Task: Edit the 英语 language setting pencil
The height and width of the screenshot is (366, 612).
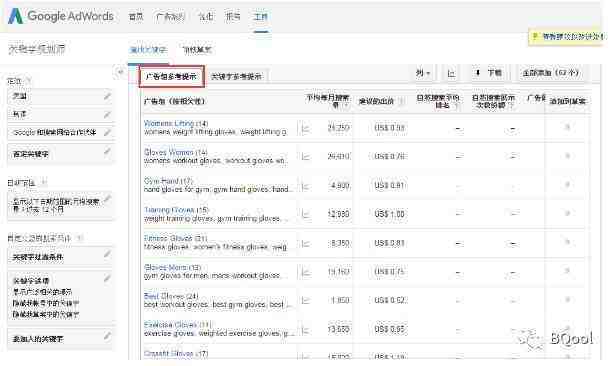Action: (107, 114)
